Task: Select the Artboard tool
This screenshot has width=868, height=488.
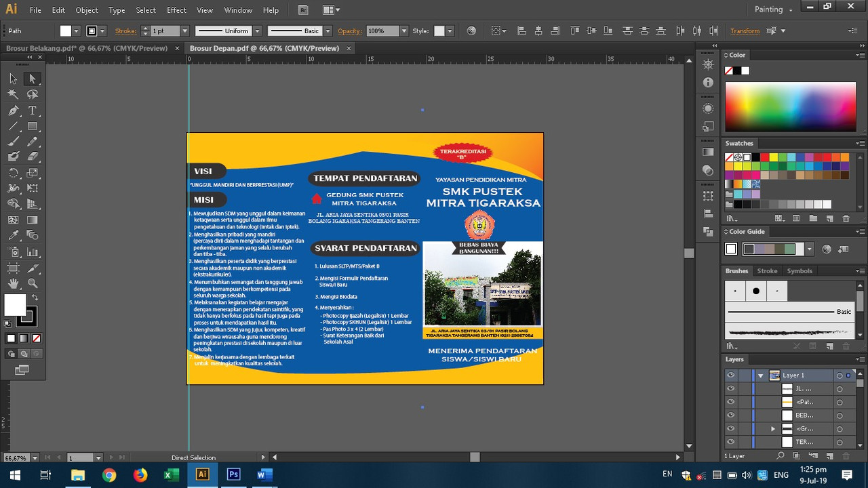Action: tap(14, 268)
